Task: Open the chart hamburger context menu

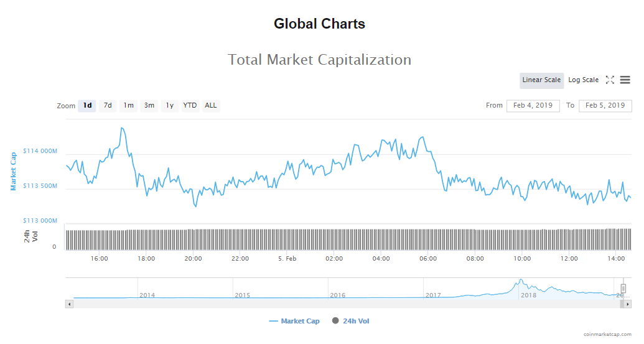Action: click(625, 80)
